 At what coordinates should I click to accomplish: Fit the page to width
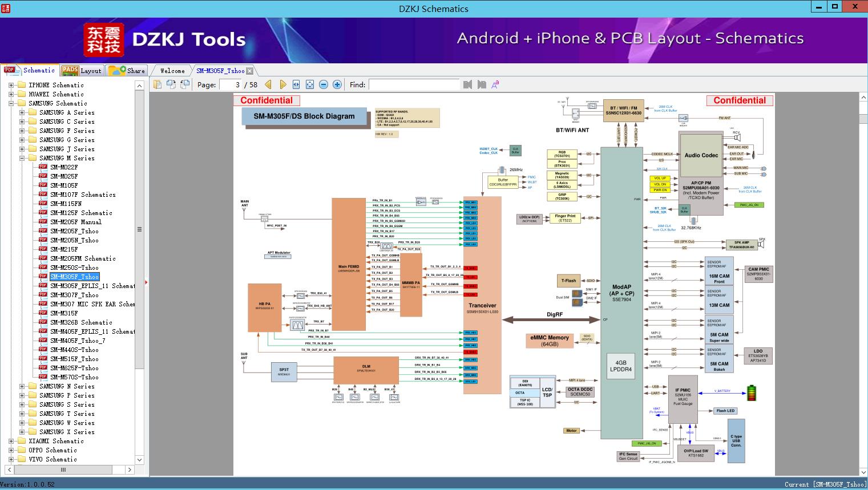tap(296, 84)
